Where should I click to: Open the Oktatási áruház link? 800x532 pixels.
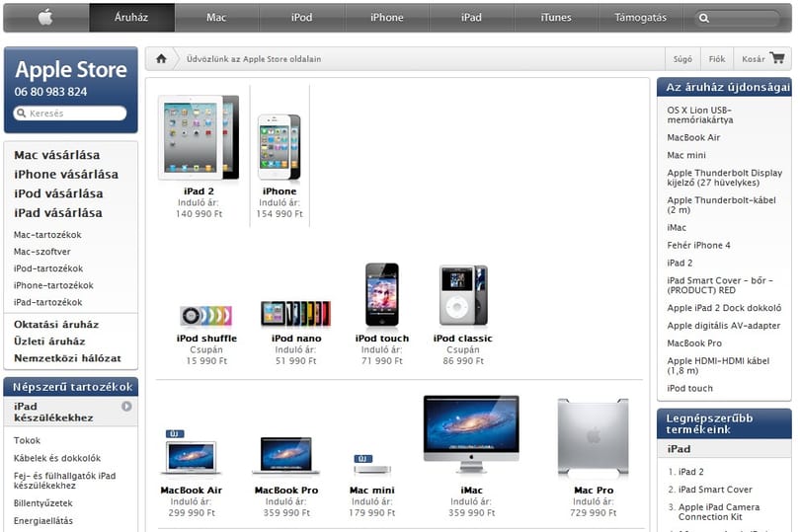point(56,325)
